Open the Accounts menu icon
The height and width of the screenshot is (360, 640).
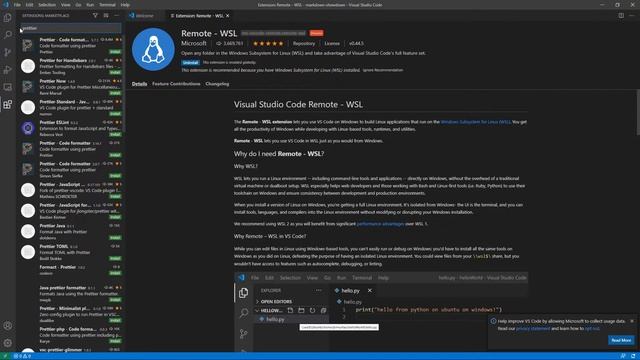coord(7,326)
